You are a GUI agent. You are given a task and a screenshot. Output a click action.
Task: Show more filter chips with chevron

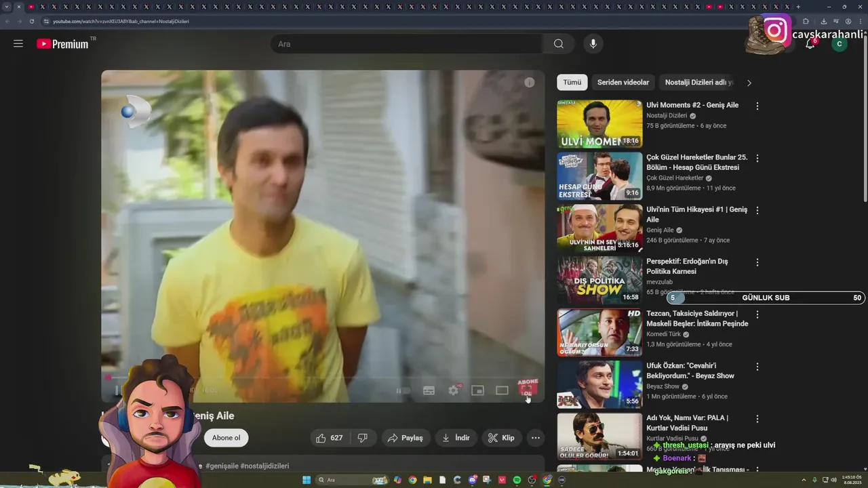pyautogui.click(x=749, y=83)
